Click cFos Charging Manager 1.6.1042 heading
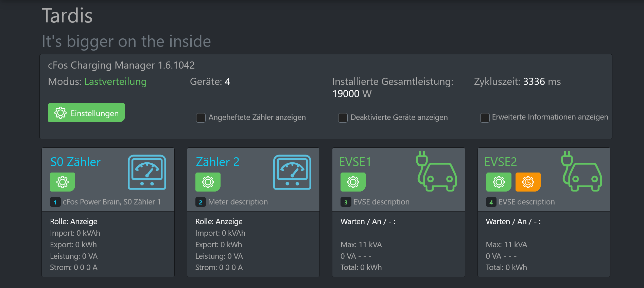644x288 pixels. pos(121,65)
